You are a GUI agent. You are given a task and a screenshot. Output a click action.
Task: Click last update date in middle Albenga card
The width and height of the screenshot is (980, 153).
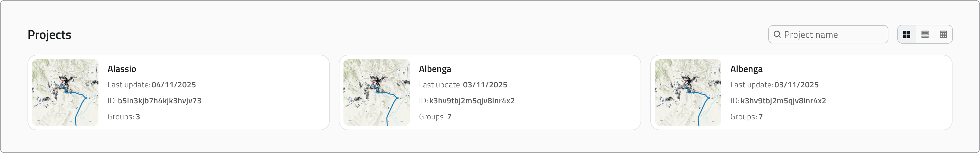(485, 85)
